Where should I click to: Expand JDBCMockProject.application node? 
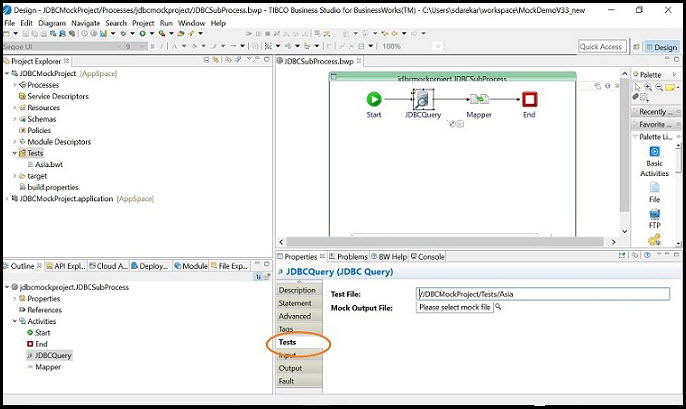tap(6, 199)
